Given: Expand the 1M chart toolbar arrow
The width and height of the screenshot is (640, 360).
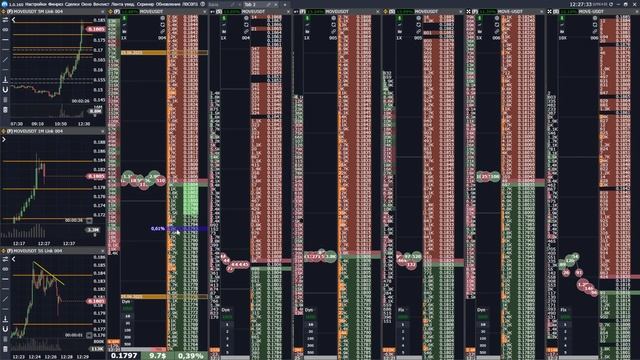Looking at the screenshot, I should point(4,139).
